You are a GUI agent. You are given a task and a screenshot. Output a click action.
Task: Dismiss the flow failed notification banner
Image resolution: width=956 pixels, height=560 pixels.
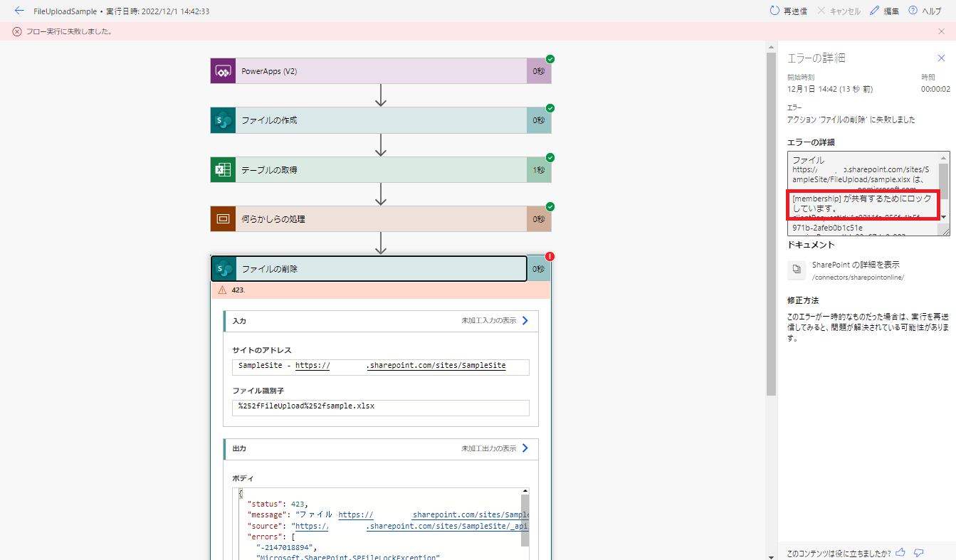[942, 31]
